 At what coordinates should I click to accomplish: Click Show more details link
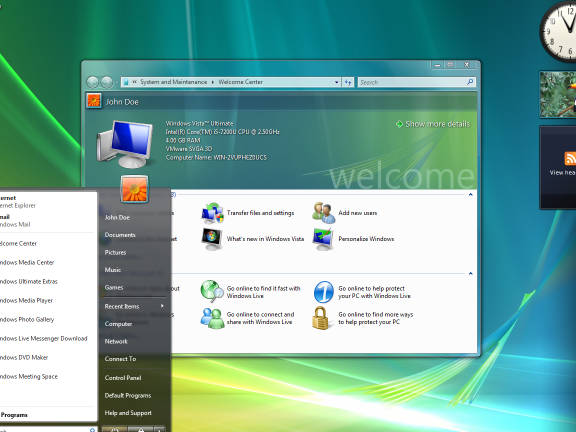click(438, 124)
